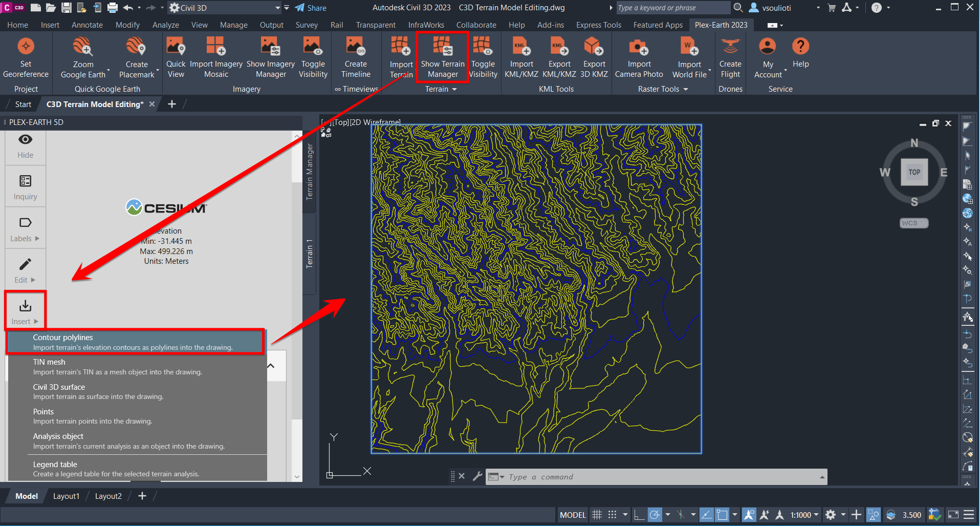Switch to Layout2 tab

pos(108,496)
